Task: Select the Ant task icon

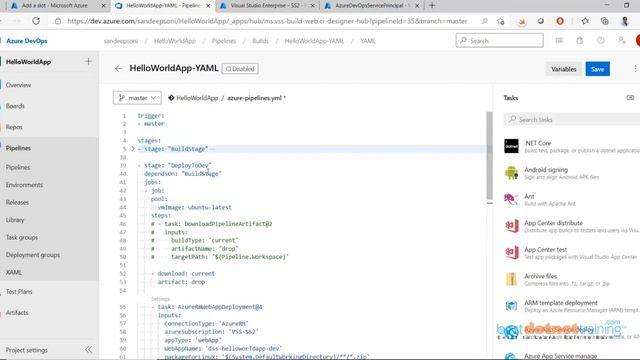Action: coord(511,199)
